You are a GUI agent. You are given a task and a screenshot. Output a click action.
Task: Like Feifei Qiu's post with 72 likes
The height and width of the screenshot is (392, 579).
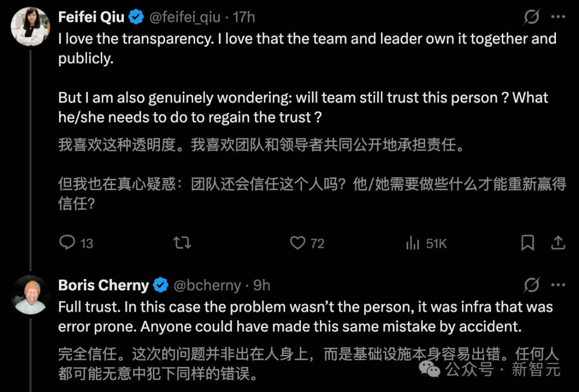tap(298, 243)
